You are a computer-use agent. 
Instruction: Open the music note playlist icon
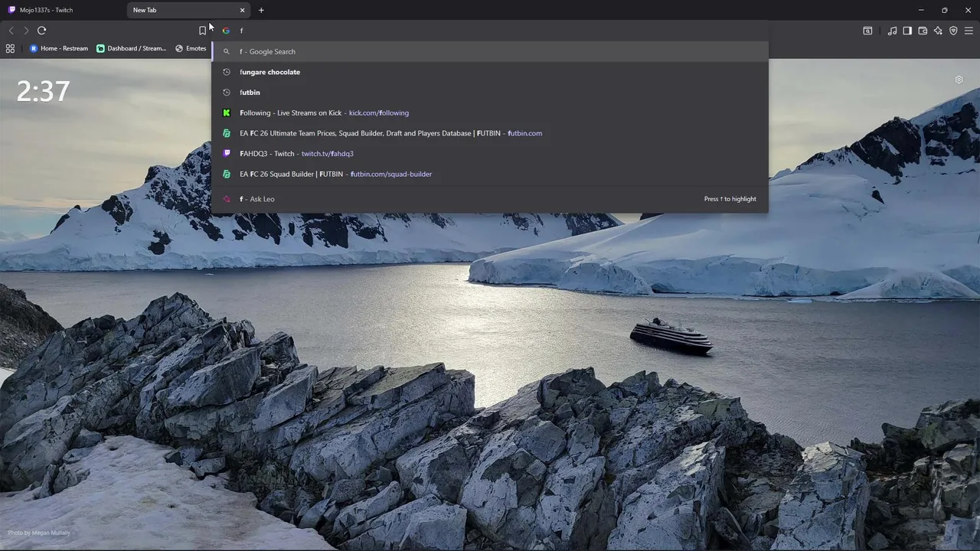pyautogui.click(x=892, y=31)
